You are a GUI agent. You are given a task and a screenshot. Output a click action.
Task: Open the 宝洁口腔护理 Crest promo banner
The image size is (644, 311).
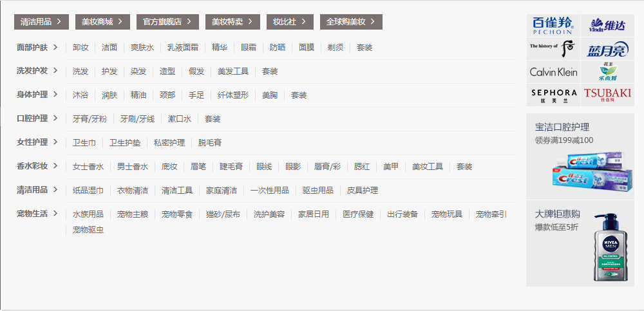(x=580, y=156)
